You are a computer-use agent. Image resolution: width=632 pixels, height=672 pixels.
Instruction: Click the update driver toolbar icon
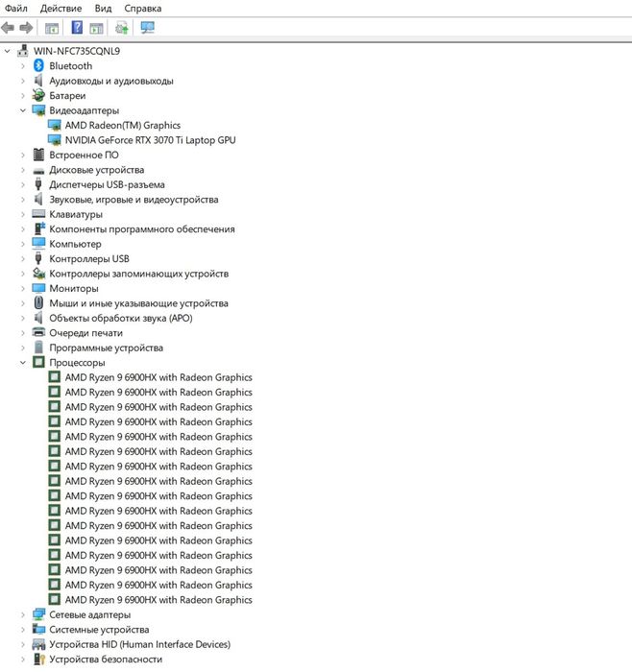122,28
